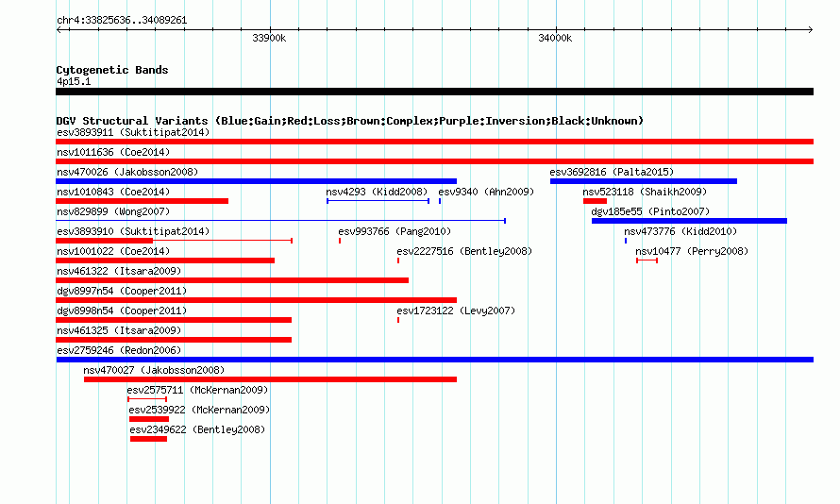Open the esv993766 (Pang2010) label
Screen dimensions: 840x504
[x=395, y=231]
